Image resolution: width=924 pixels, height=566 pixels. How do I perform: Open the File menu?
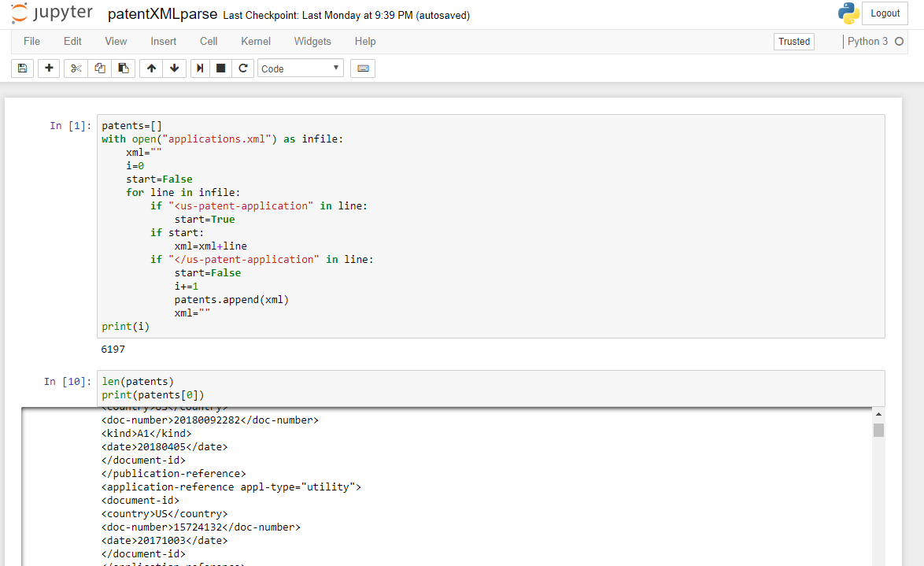tap(31, 41)
